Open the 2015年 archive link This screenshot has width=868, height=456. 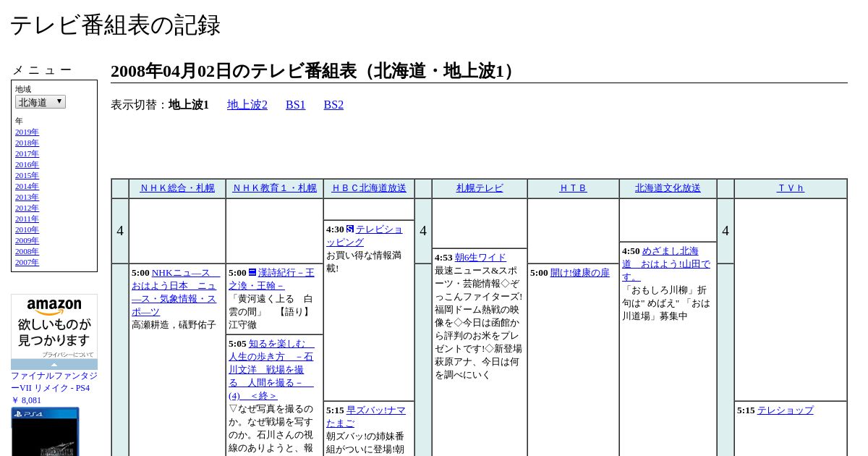[27, 175]
